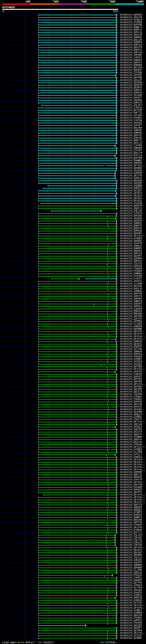Select the UniRef100_Q27744 label
Viewport: 146px width, 644px height.
point(131,583)
